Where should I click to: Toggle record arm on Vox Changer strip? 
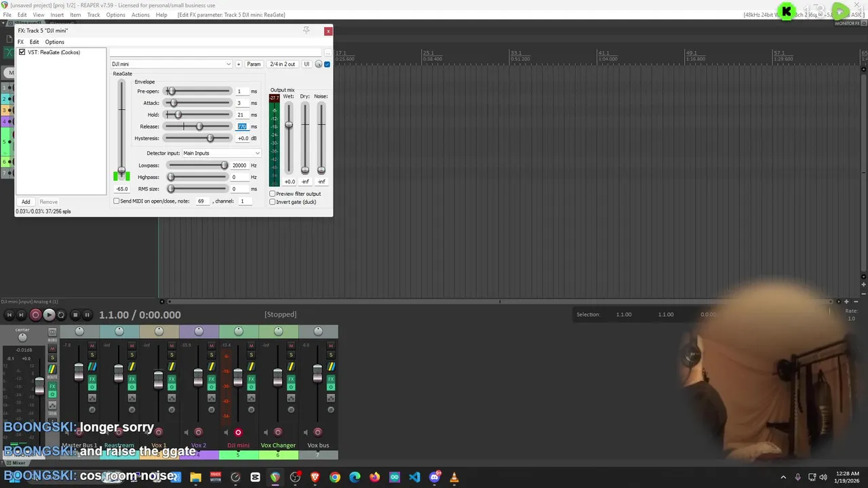(x=278, y=432)
